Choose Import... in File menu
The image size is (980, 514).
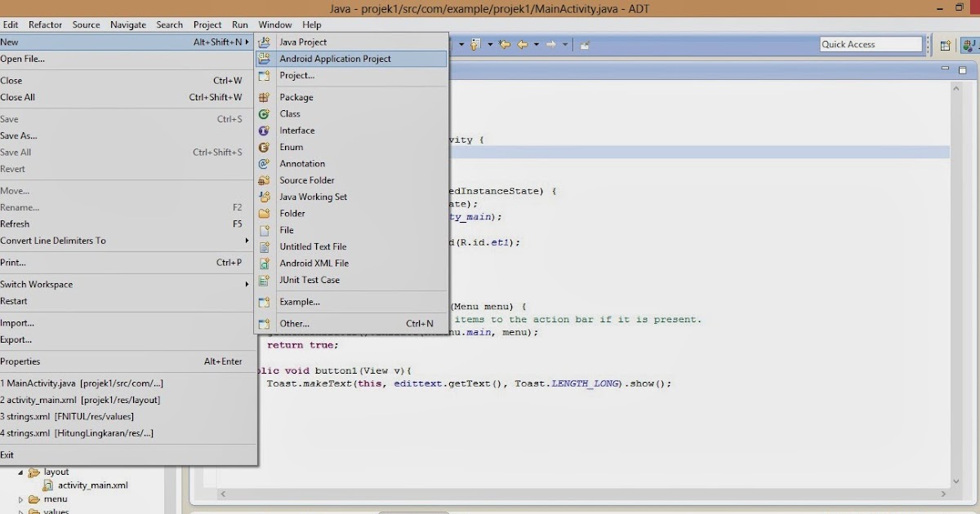pos(129,323)
